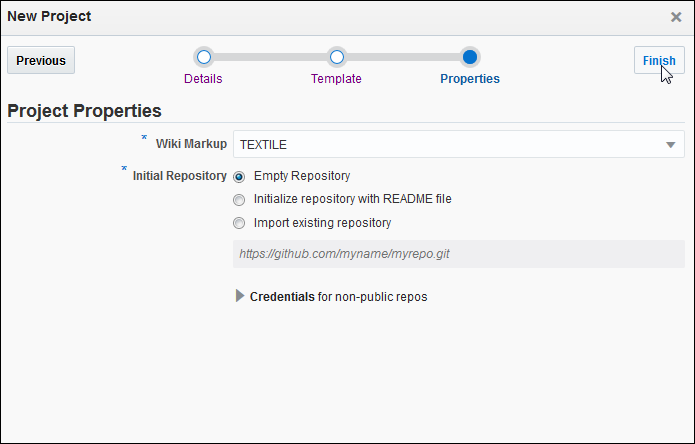
Task: Click the Initialize repository with README label
Action: pos(352,199)
